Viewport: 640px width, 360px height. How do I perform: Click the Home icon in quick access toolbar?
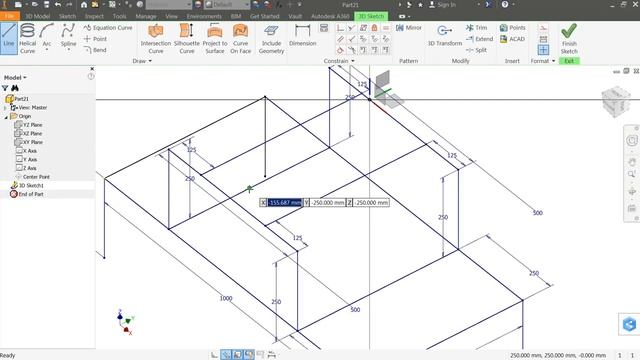(x=84, y=4)
